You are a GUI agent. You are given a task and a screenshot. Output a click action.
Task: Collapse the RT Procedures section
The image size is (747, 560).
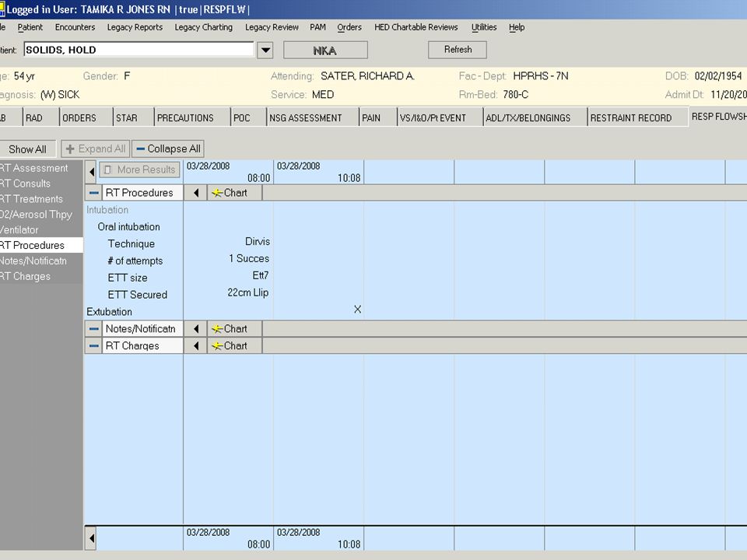(94, 193)
